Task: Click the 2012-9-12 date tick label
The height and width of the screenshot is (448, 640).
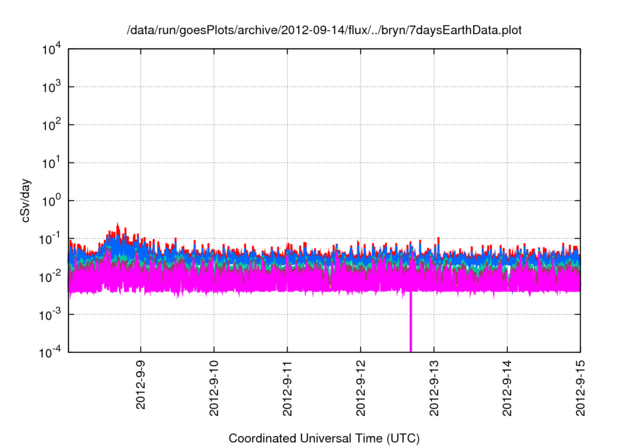Action: [x=361, y=386]
